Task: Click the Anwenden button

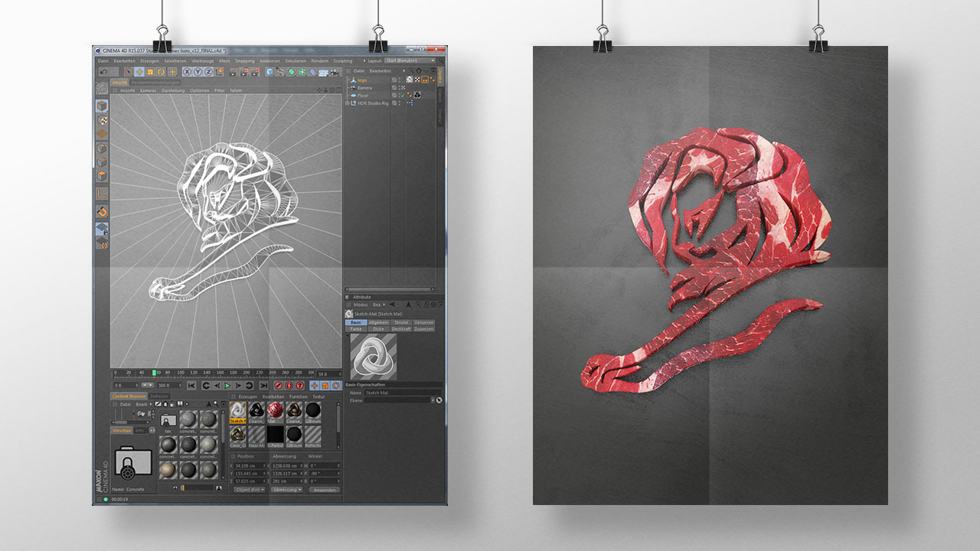Action: click(324, 489)
